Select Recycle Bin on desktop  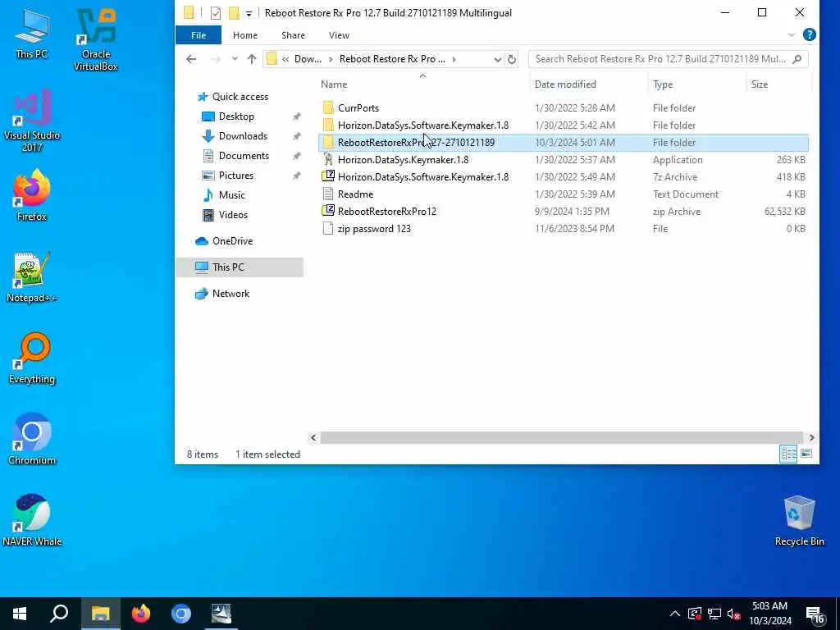[799, 520]
